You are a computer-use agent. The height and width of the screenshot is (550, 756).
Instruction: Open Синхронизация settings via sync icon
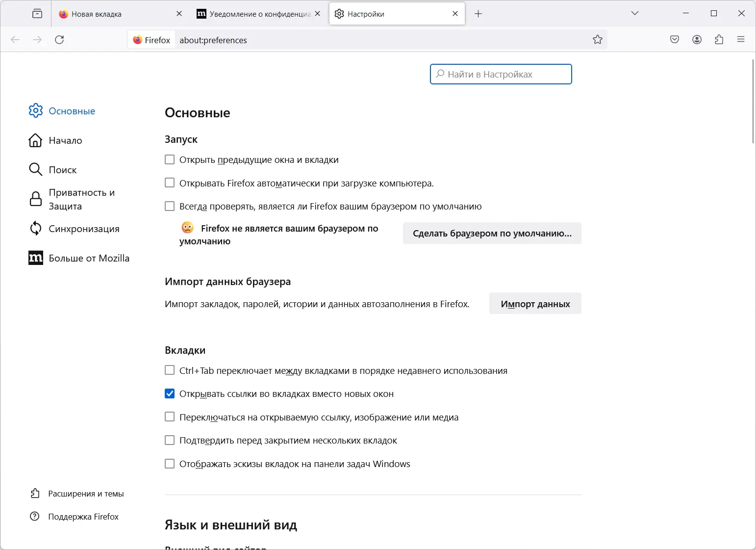point(35,228)
